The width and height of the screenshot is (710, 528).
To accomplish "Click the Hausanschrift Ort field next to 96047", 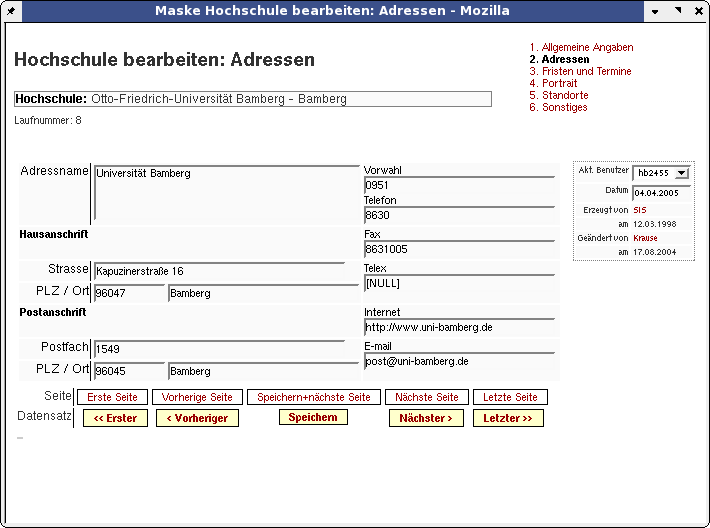I will point(264,293).
